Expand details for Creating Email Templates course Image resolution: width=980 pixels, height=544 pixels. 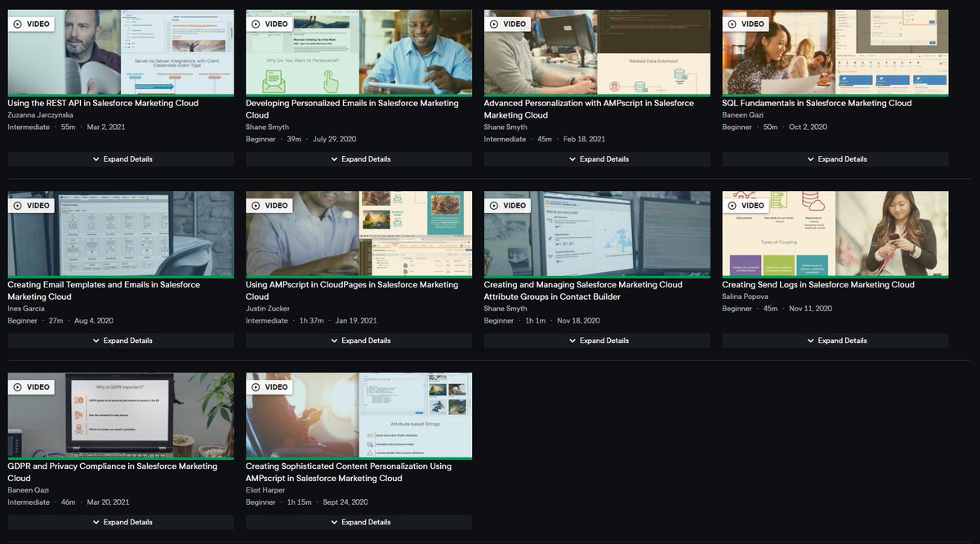click(121, 341)
